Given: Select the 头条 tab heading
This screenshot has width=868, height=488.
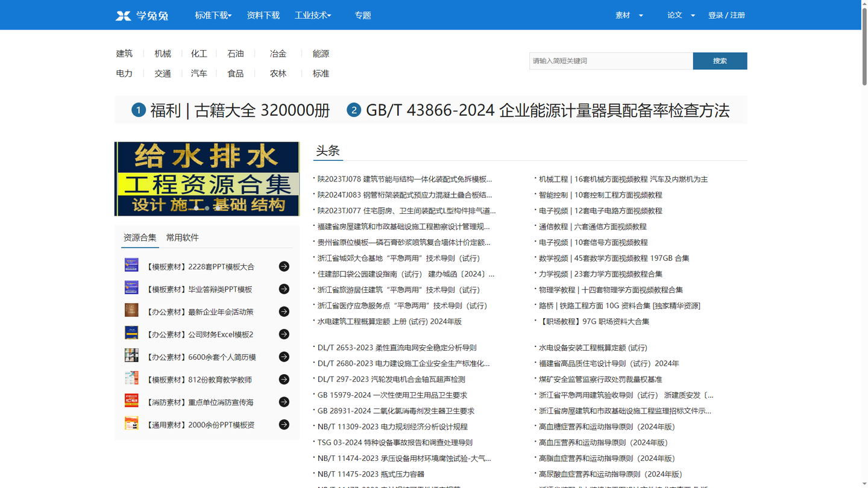Looking at the screenshot, I should coord(328,151).
